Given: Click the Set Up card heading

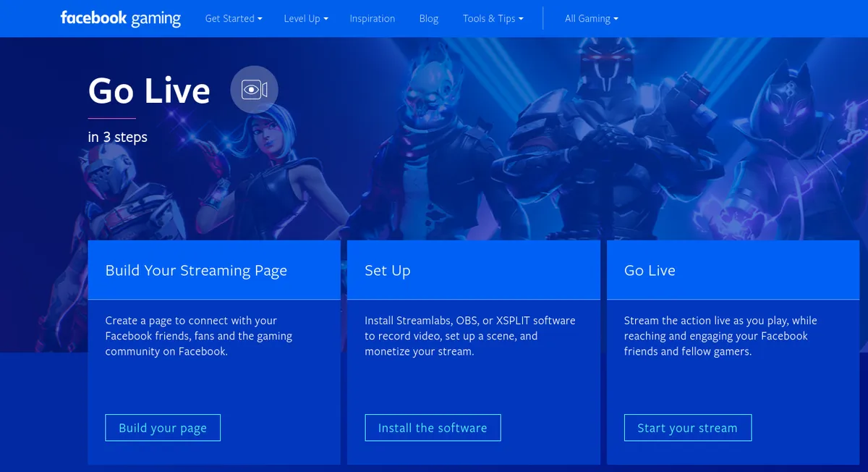Looking at the screenshot, I should pyautogui.click(x=387, y=271).
